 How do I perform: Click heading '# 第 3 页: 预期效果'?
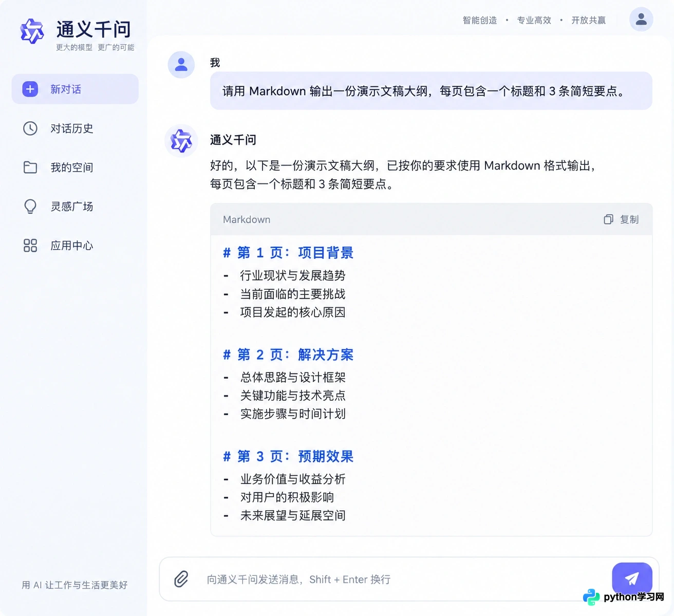(x=288, y=456)
